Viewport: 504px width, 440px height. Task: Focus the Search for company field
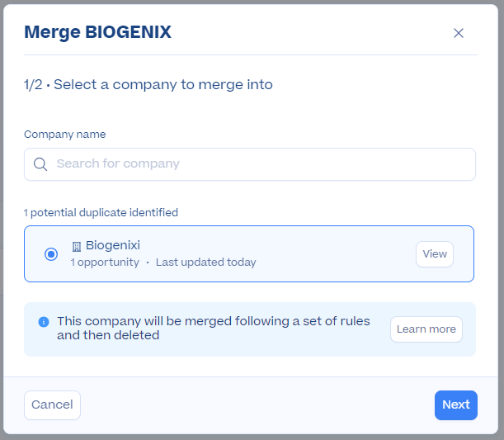[250, 164]
